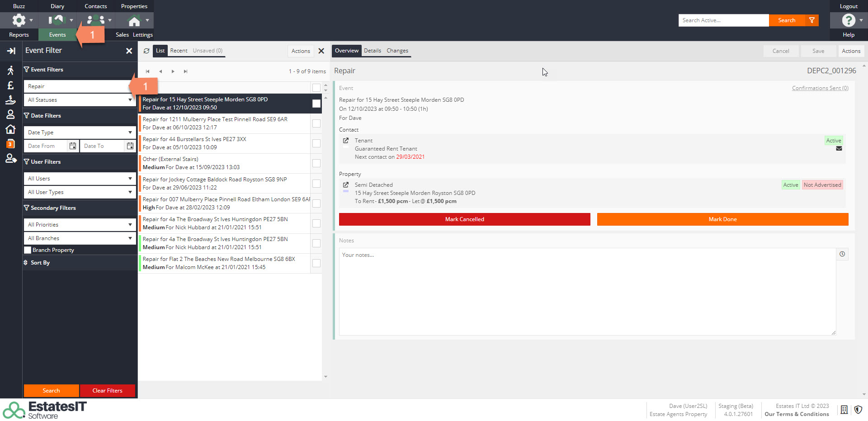This screenshot has width=868, height=421.
Task: Open the Date From calendar picker
Action: tap(72, 146)
